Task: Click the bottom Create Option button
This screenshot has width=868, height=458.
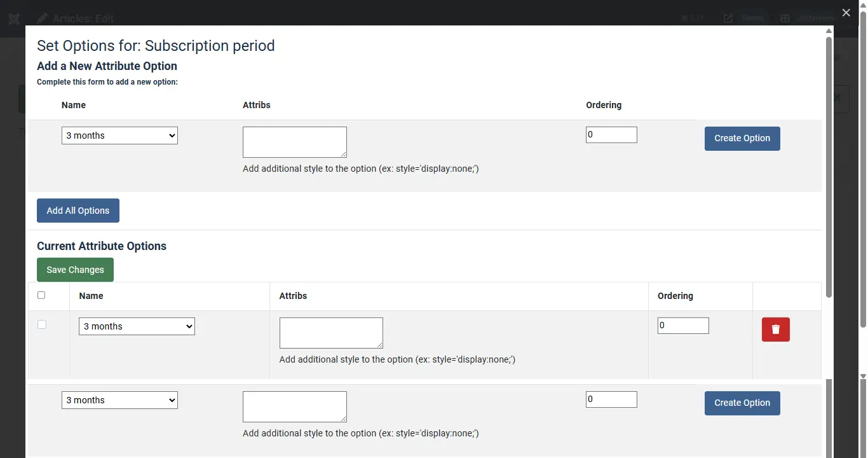Action: [742, 403]
